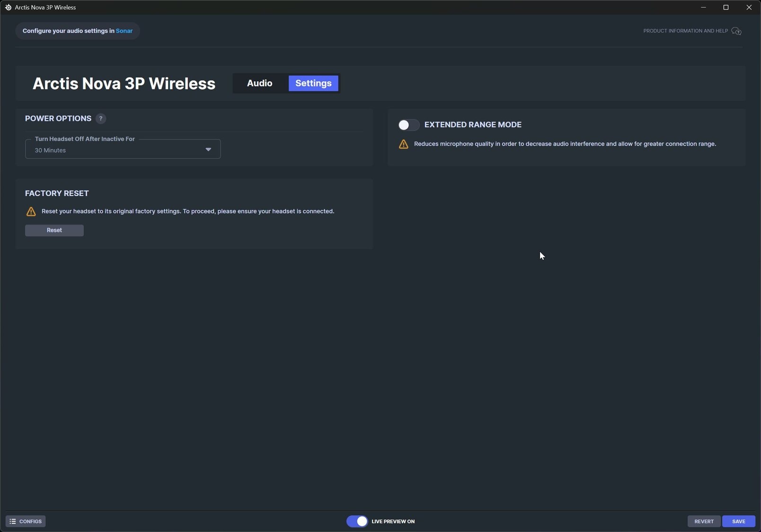Save the configuration with the Save button
The width and height of the screenshot is (761, 532).
click(738, 521)
